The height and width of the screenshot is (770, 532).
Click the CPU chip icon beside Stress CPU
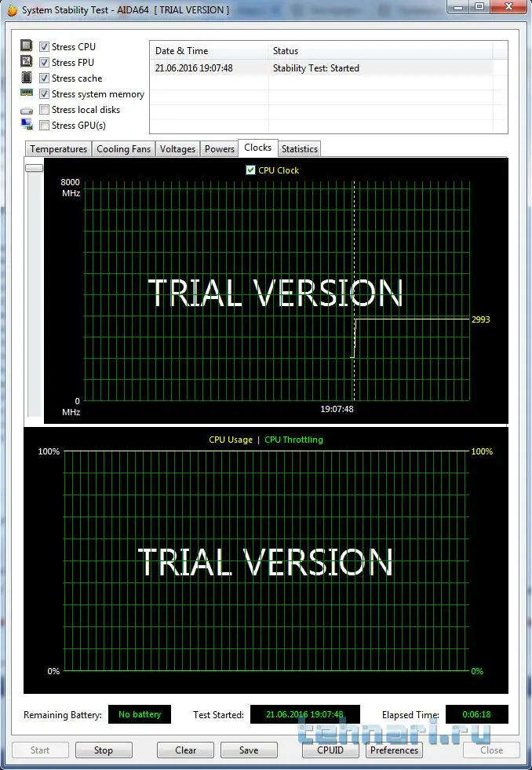point(27,46)
